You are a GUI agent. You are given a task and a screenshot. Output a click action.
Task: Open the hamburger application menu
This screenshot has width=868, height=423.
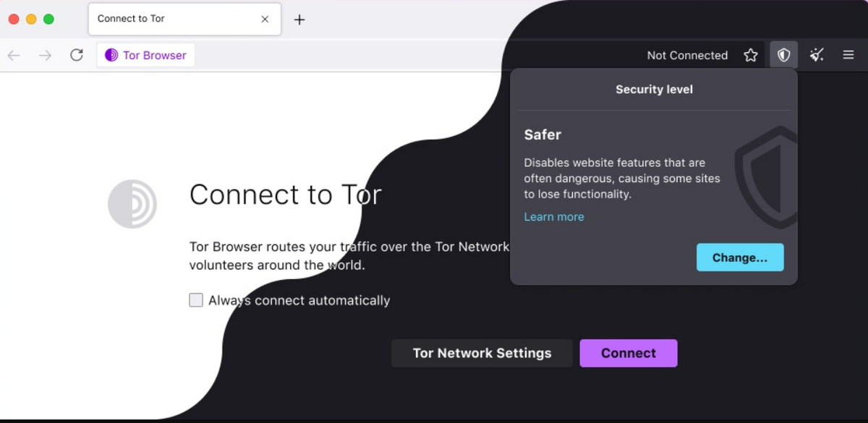coord(848,55)
